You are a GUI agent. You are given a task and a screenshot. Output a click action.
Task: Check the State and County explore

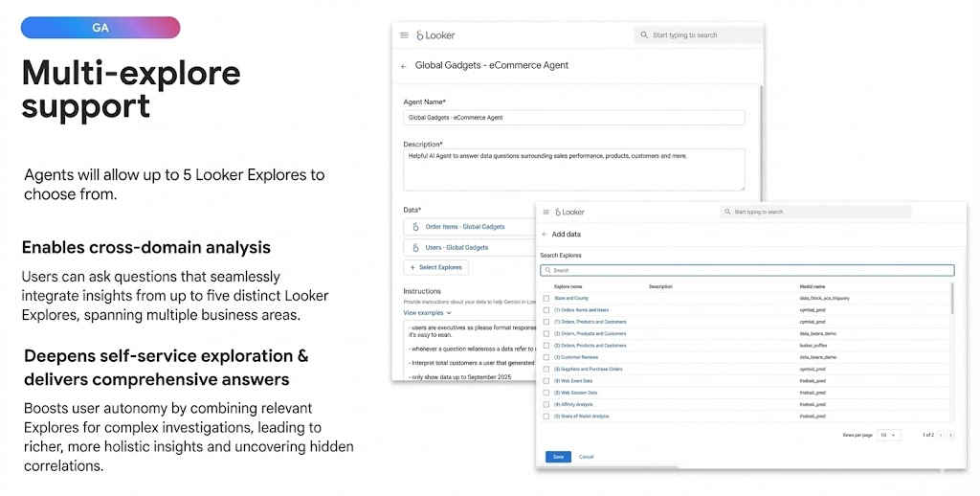point(546,299)
